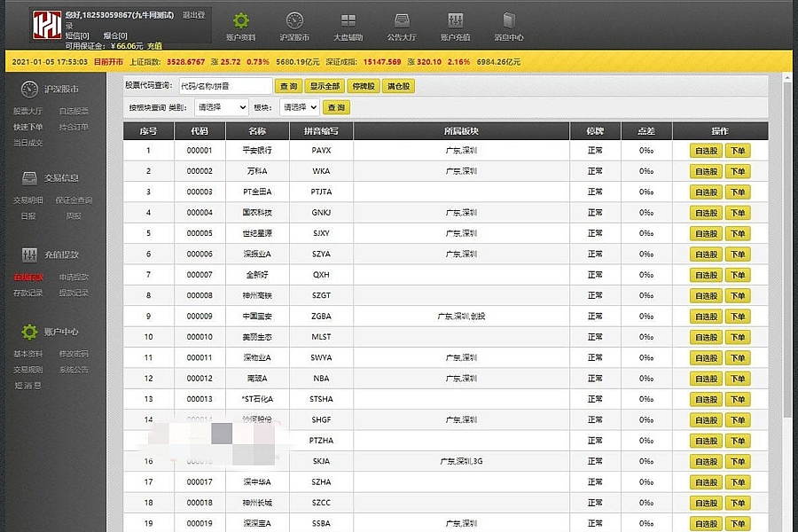Click 查询 button beside 板块 dropdown
Screen dimensions: 798x532
tap(336, 107)
